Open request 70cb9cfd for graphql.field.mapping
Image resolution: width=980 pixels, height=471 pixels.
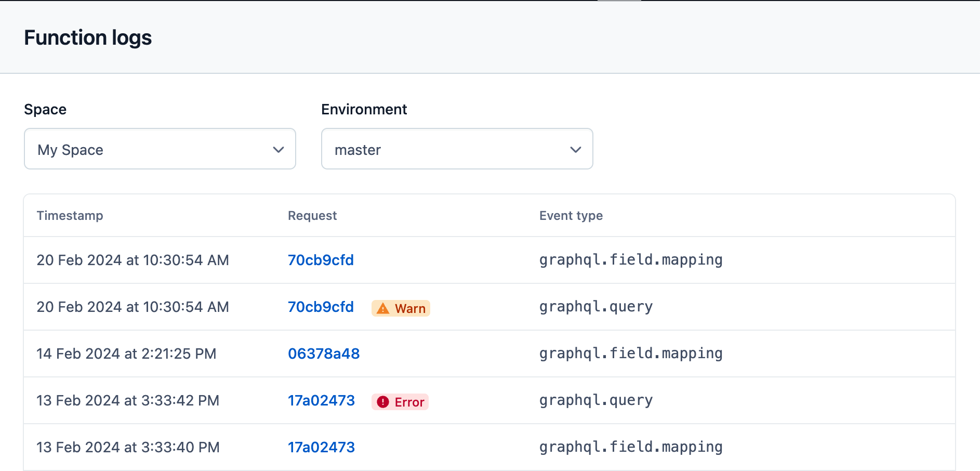[x=321, y=260]
